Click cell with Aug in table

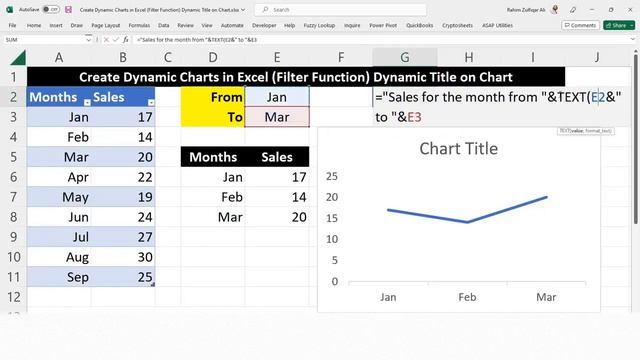[x=59, y=257]
